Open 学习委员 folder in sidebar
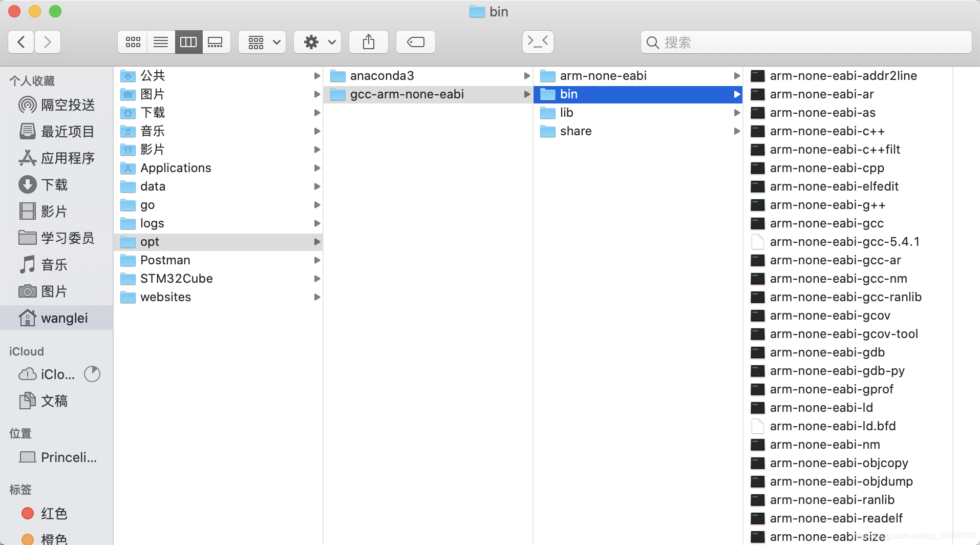The height and width of the screenshot is (545, 980). click(56, 238)
